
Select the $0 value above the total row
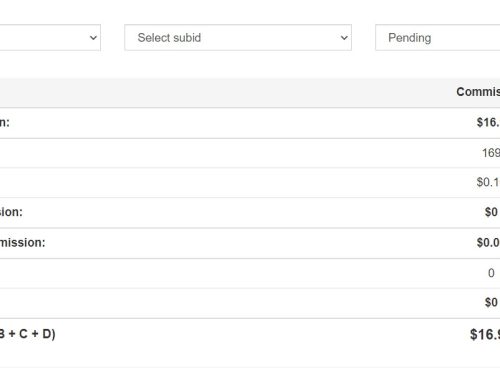[x=491, y=302]
